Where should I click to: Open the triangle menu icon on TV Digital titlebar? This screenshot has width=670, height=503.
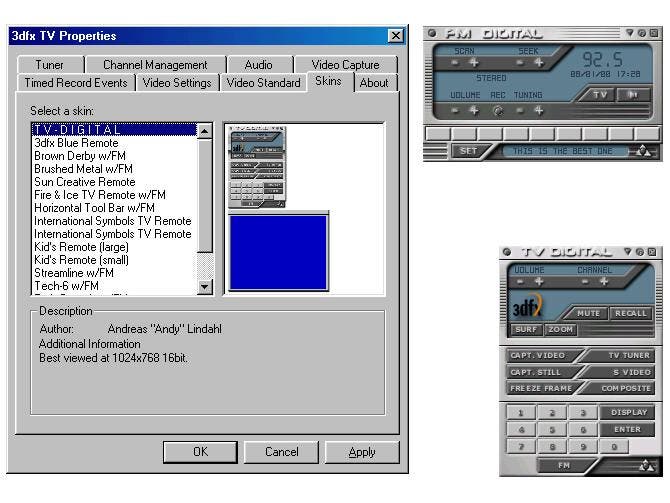(x=628, y=252)
